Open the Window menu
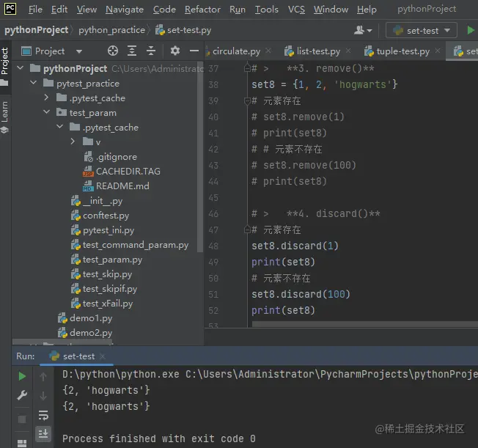 click(x=331, y=10)
